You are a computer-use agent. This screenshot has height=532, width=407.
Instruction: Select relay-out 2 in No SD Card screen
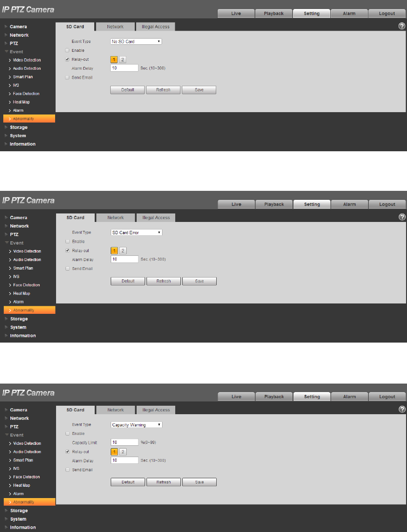click(123, 60)
